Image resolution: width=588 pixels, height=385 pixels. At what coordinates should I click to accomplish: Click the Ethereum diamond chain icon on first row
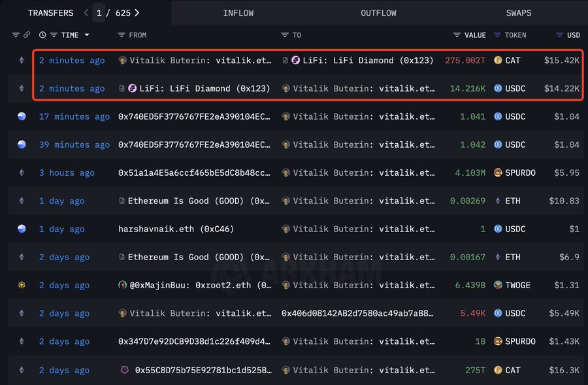click(x=21, y=60)
